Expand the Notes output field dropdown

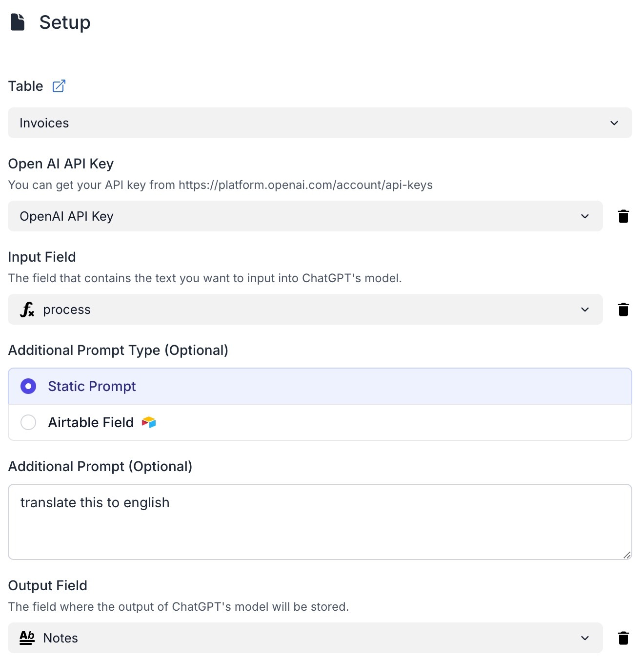[x=305, y=638]
